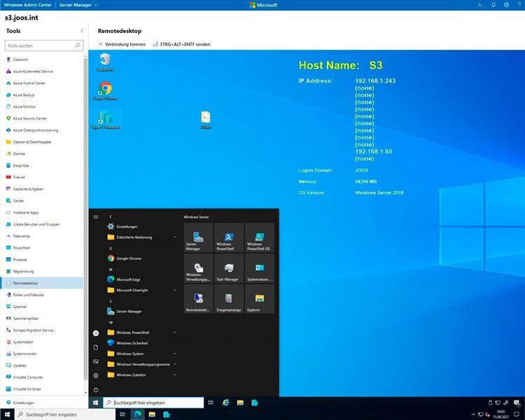Click tools sidebar vertical scrollbar

(x=85, y=218)
